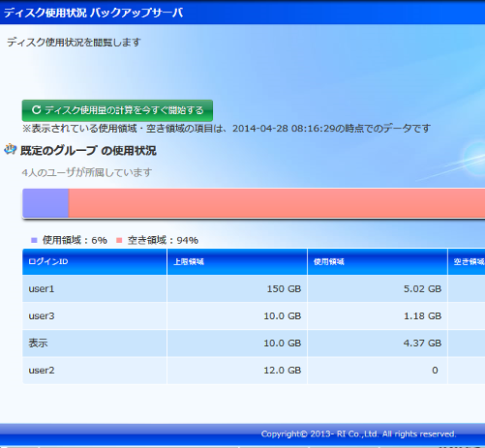Click the group icon beside 既定のグループ heading
This screenshot has width=485, height=448.
[11, 149]
